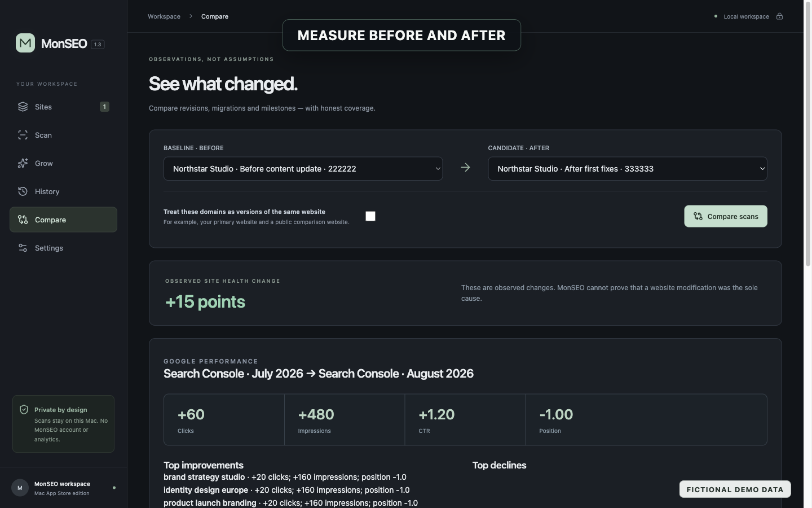Click the status dot next to MonSEO workspace

(114, 488)
